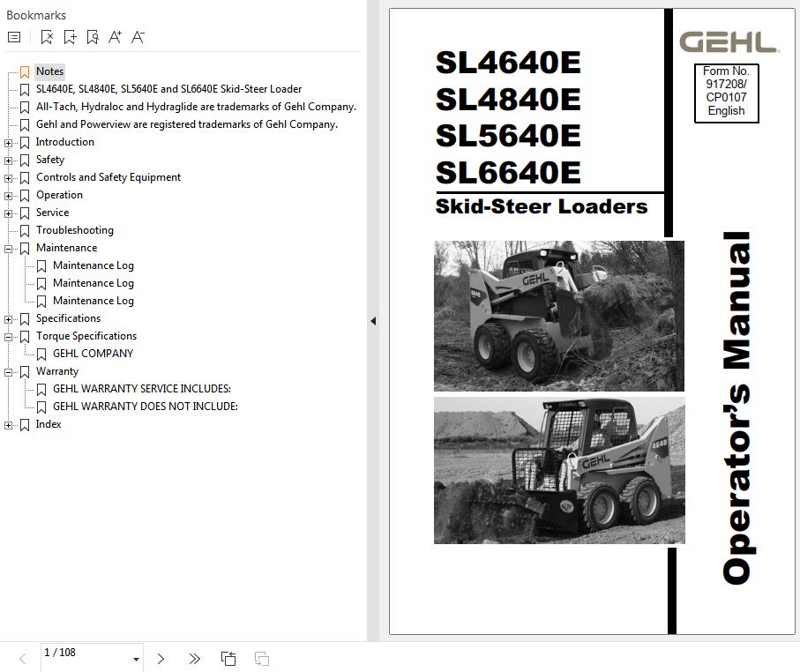Click the Form No. 917208 box
Image resolution: width=800 pixels, height=672 pixels.
click(726, 93)
